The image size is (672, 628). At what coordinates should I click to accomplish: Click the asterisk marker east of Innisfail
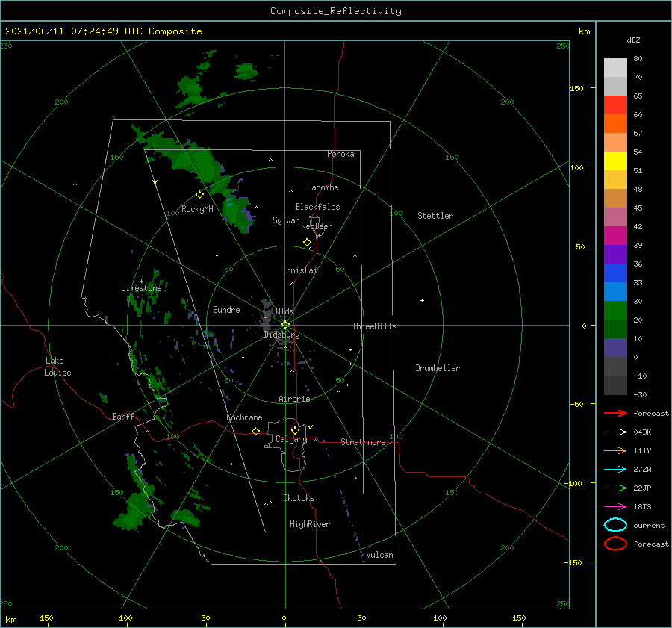(x=355, y=256)
